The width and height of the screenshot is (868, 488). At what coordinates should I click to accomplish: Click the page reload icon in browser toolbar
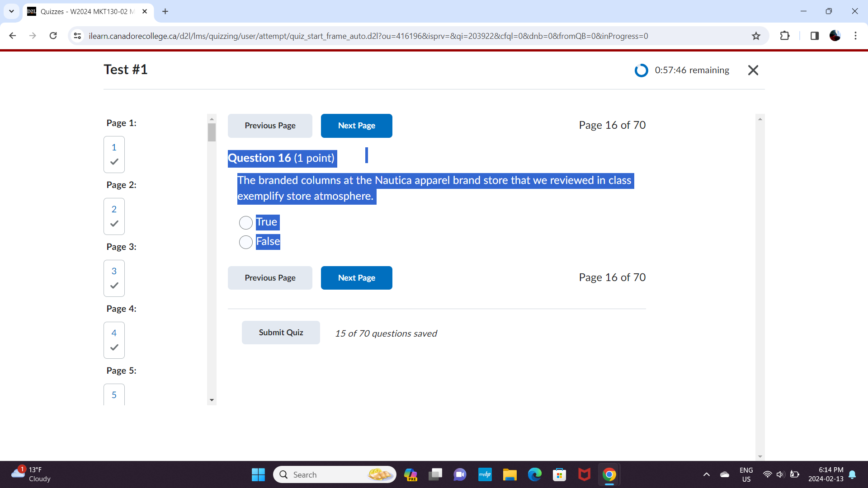53,36
